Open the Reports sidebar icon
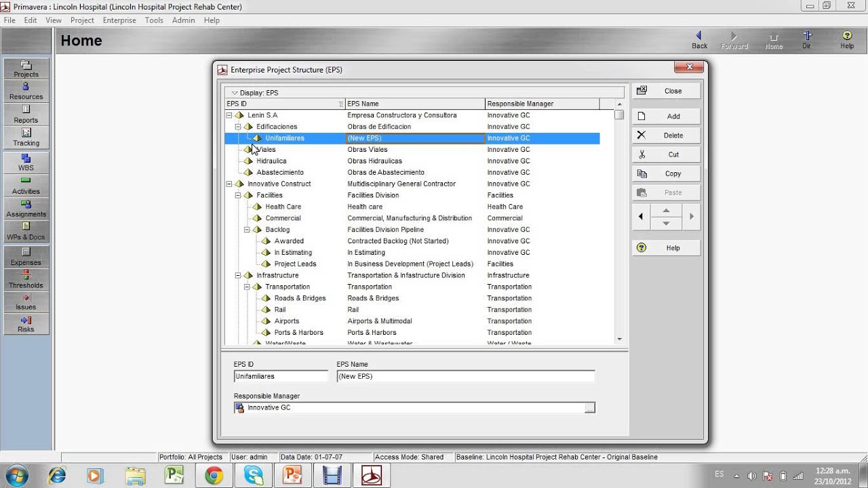 click(26, 115)
